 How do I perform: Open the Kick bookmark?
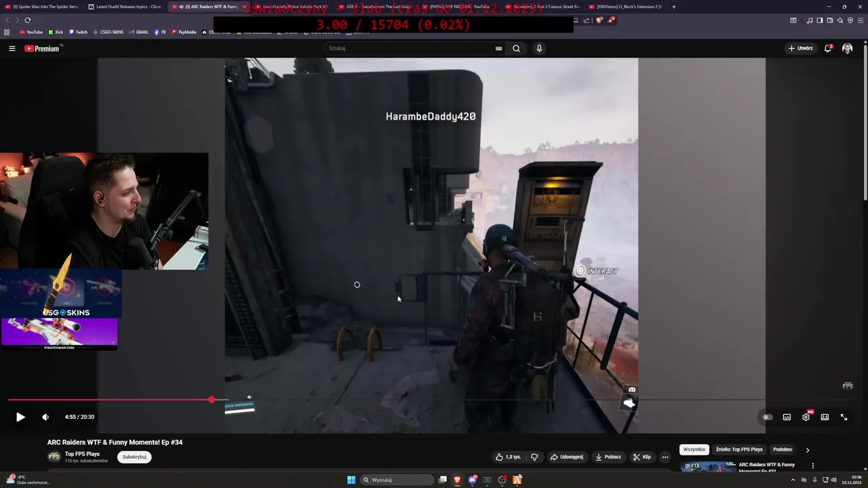click(56, 32)
